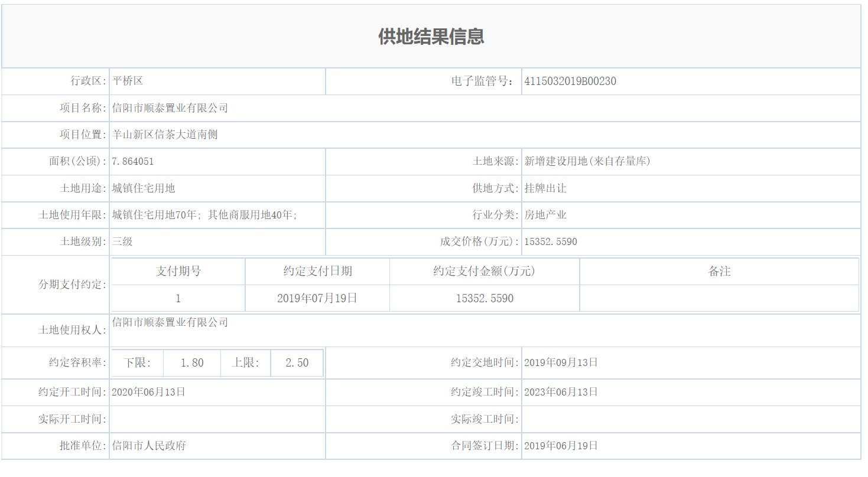The width and height of the screenshot is (868, 477).
Task: Click the 批准单位 field label
Action: point(83,446)
